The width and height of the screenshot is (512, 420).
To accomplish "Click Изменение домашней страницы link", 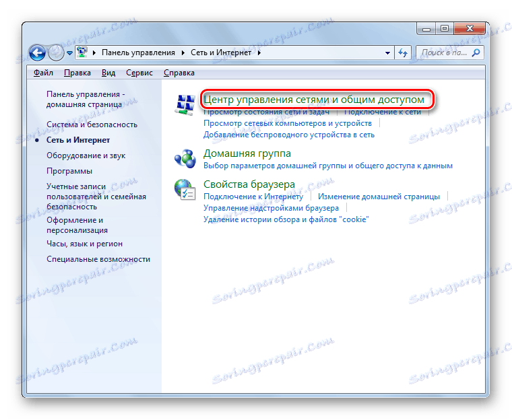I will (379, 197).
